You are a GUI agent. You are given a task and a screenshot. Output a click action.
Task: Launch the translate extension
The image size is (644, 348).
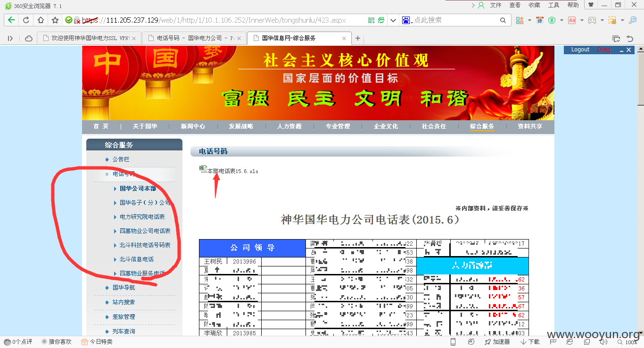pyautogui.click(x=539, y=20)
